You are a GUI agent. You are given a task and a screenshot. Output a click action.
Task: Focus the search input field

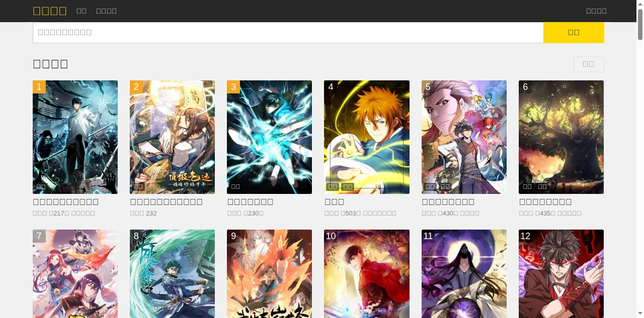[x=288, y=33]
